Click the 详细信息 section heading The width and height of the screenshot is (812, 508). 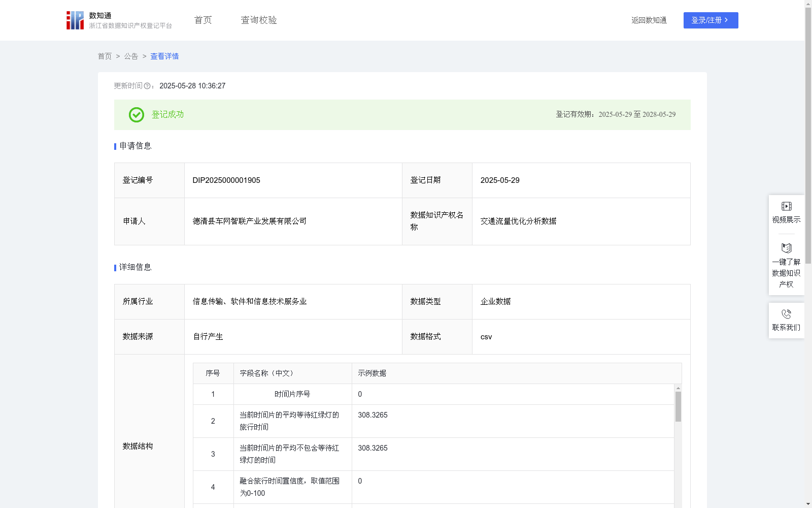coord(136,268)
